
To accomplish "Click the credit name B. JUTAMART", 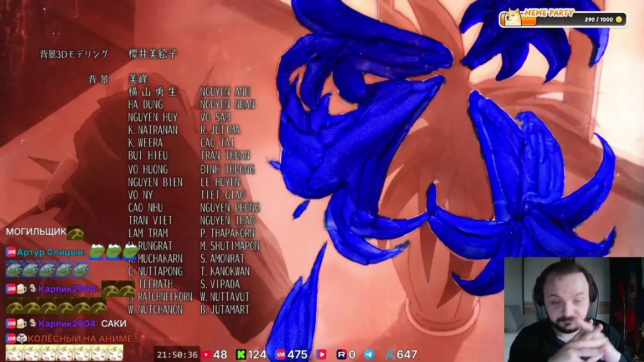I will coord(225,310).
